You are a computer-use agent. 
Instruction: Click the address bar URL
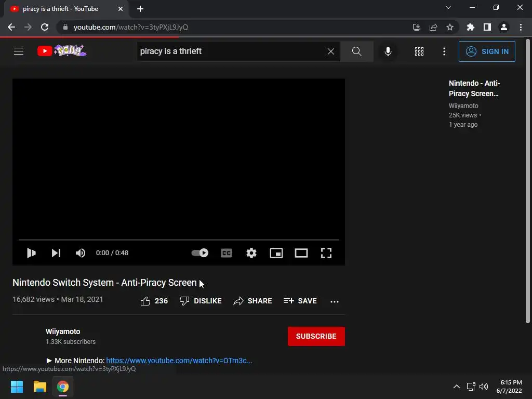[130, 27]
